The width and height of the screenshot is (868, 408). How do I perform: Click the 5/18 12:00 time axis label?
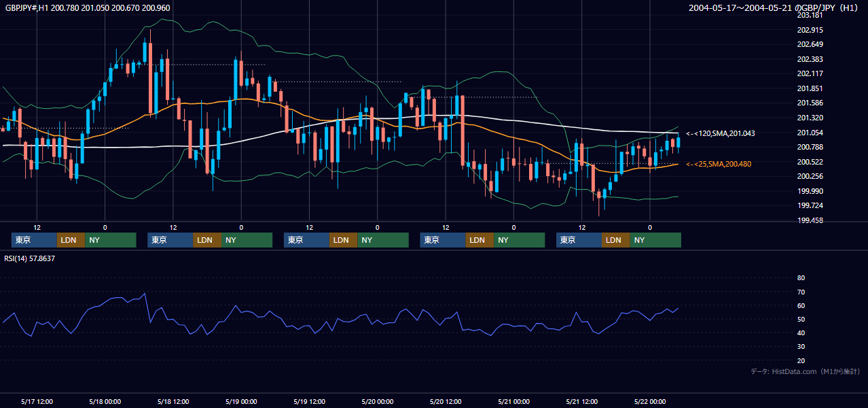coord(173,402)
